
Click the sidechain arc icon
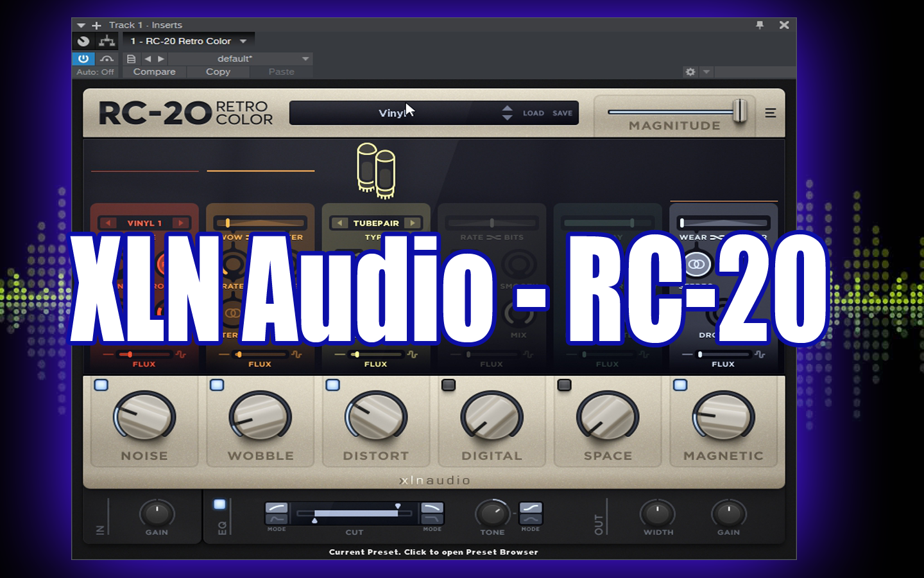click(x=107, y=58)
